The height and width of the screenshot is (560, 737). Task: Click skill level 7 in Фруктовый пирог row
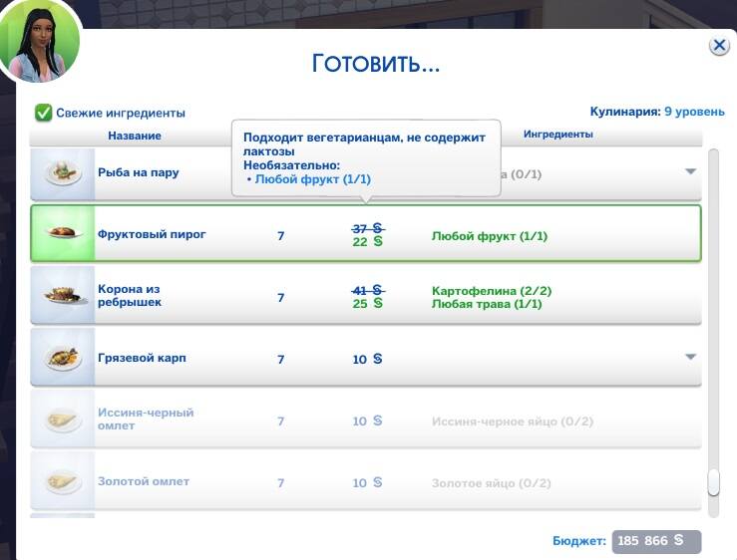pos(280,236)
